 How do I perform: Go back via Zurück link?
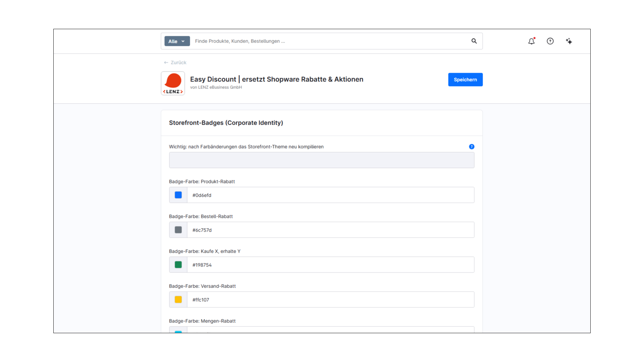pos(175,62)
